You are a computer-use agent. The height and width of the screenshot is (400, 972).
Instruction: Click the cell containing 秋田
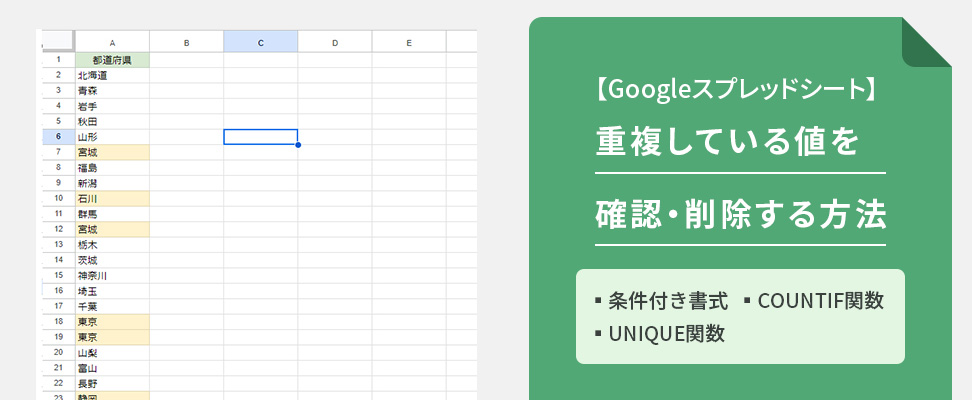[x=112, y=122]
